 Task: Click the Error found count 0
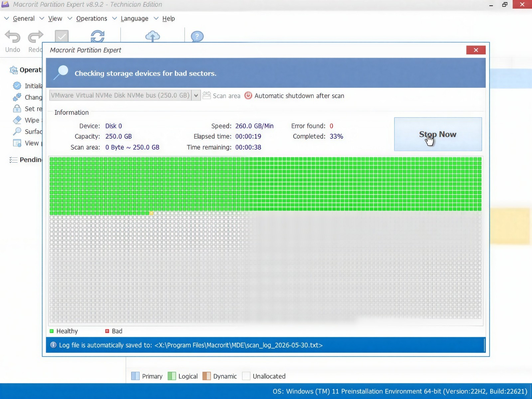(x=331, y=126)
